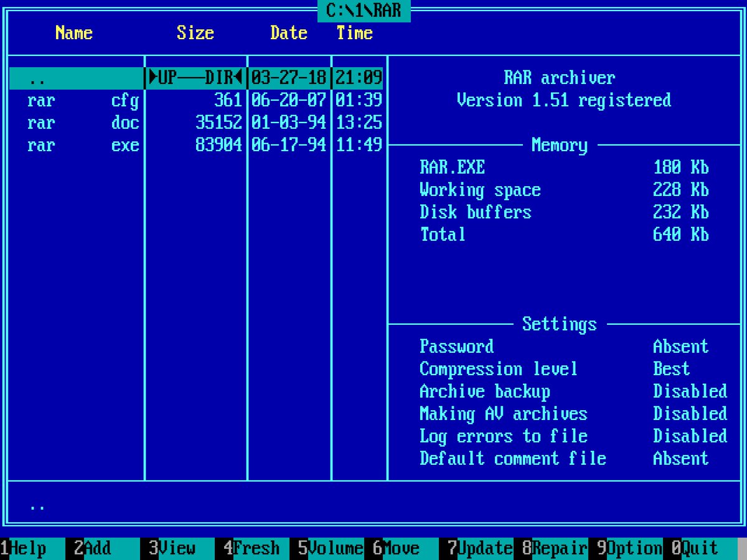Click the Memory section heading
Screen dimensions: 747x560
click(560, 145)
